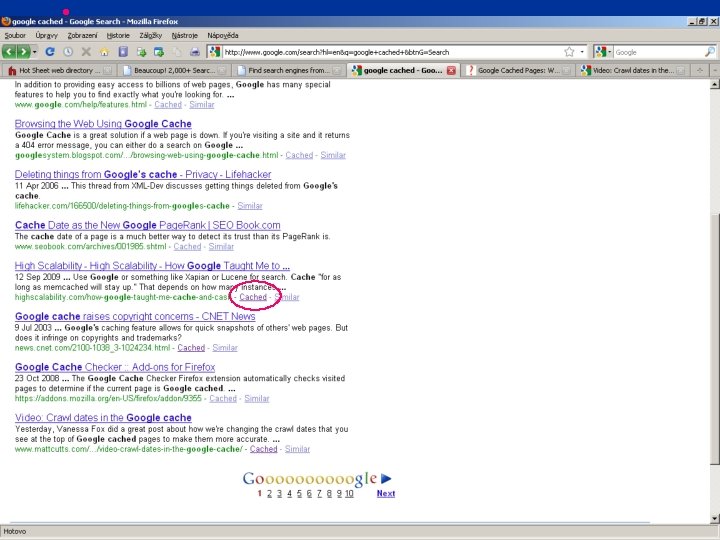Image resolution: width=720 pixels, height=540 pixels.
Task: Open the Zobrazení menu
Action: (x=82, y=35)
